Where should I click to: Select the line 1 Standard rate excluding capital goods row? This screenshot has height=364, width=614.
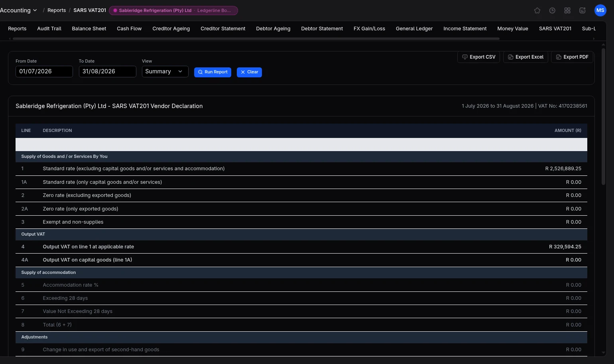point(301,169)
